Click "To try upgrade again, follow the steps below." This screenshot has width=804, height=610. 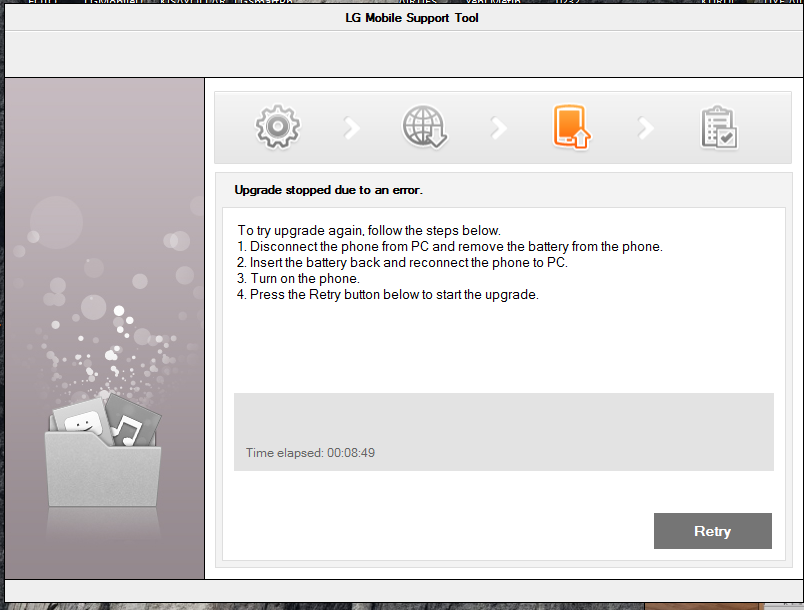[369, 230]
